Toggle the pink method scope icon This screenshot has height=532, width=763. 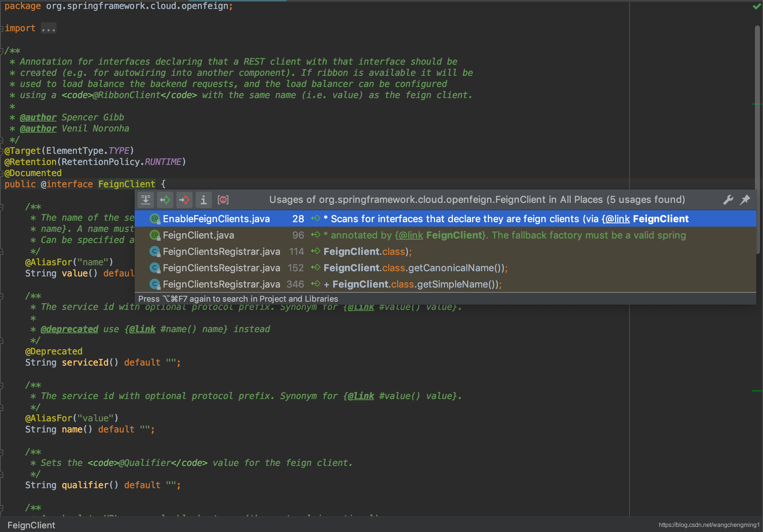pyautogui.click(x=223, y=200)
